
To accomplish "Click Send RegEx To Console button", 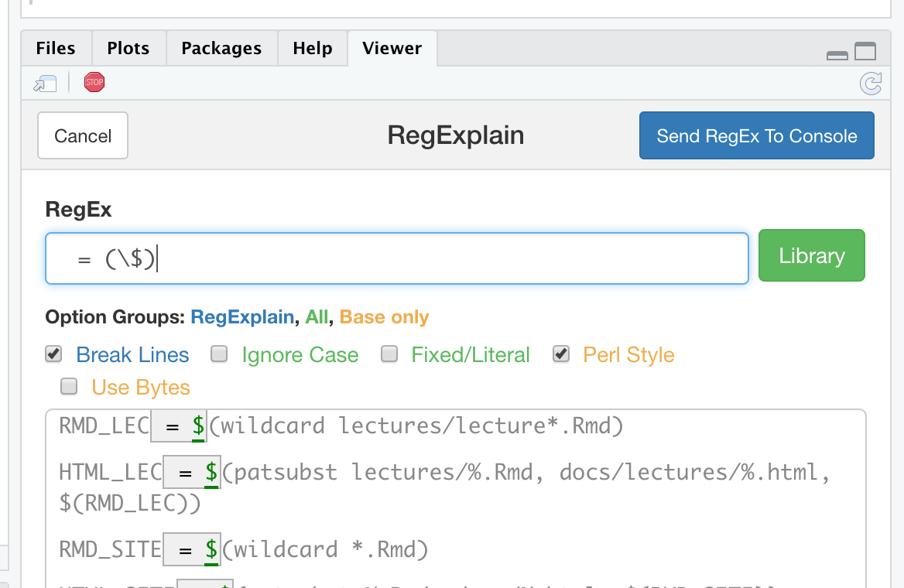I will click(756, 136).
